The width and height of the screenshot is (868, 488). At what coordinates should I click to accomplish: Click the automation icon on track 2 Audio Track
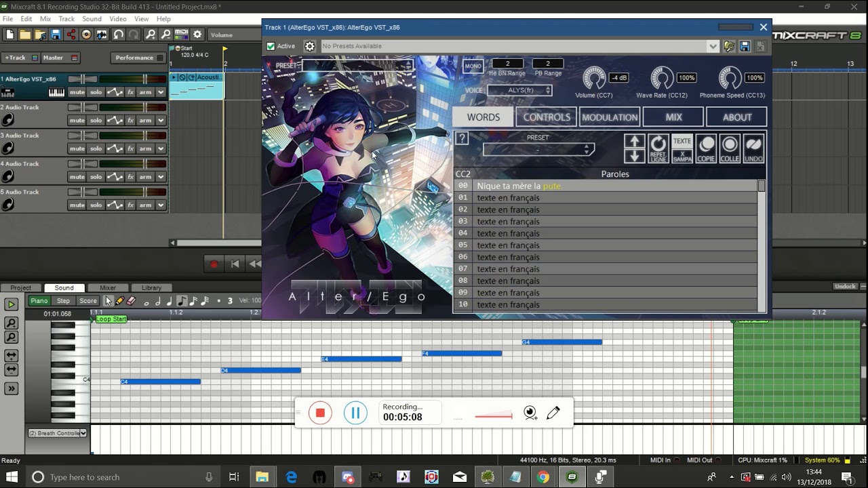pyautogui.click(x=115, y=121)
